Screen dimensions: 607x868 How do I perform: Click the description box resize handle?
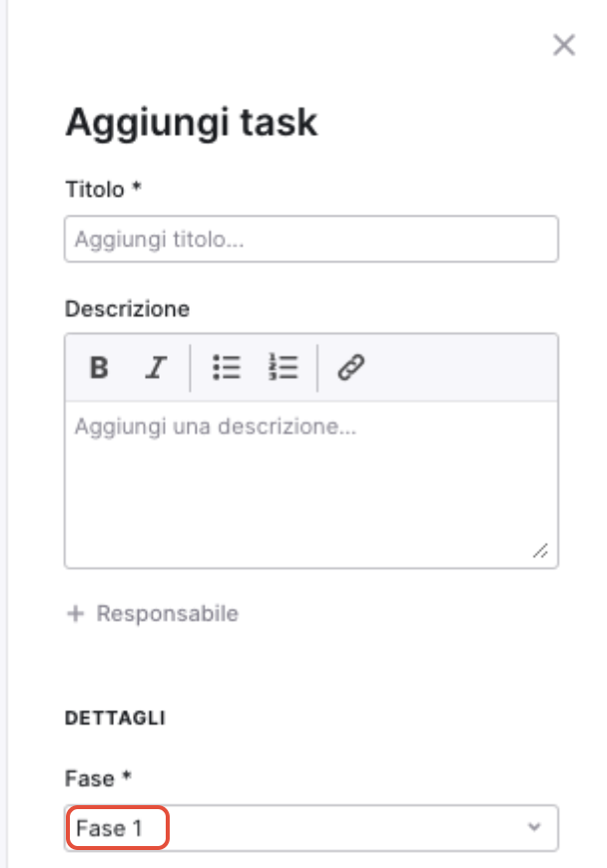[540, 551]
